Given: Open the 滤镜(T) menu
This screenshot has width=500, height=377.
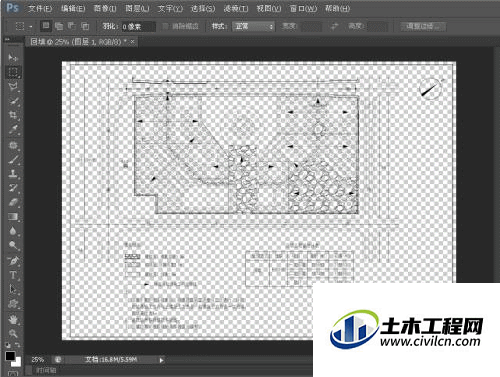Looking at the screenshot, I should tap(236, 8).
